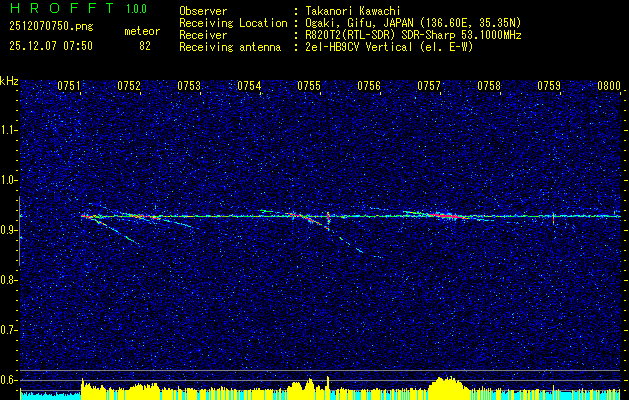
Task: Click the 0751 time marker
Action: point(69,86)
